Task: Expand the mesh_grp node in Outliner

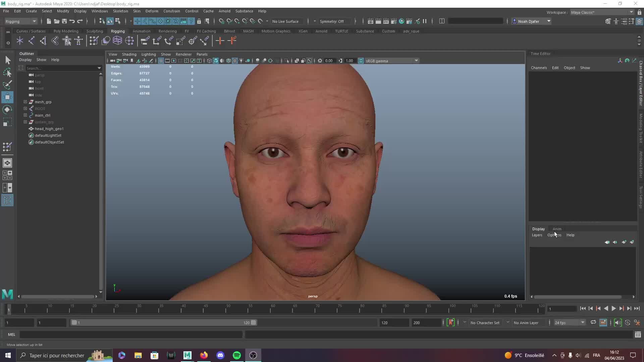Action: [25, 102]
